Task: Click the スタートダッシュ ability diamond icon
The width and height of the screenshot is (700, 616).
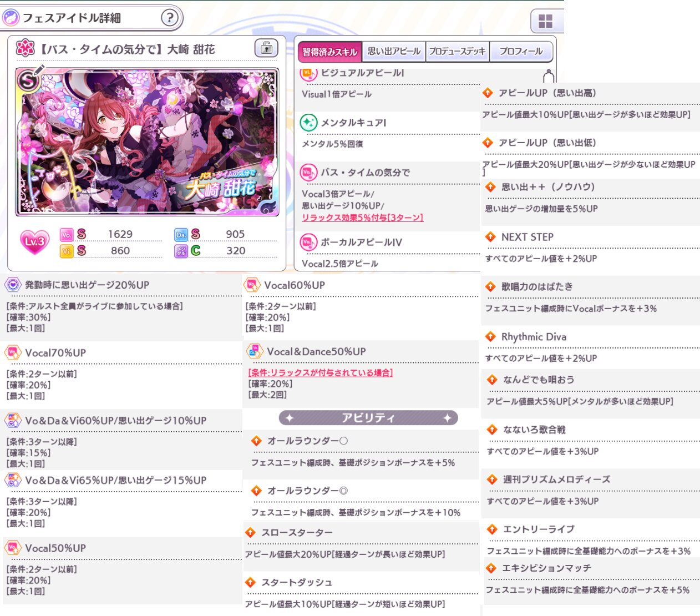Action: (x=250, y=582)
